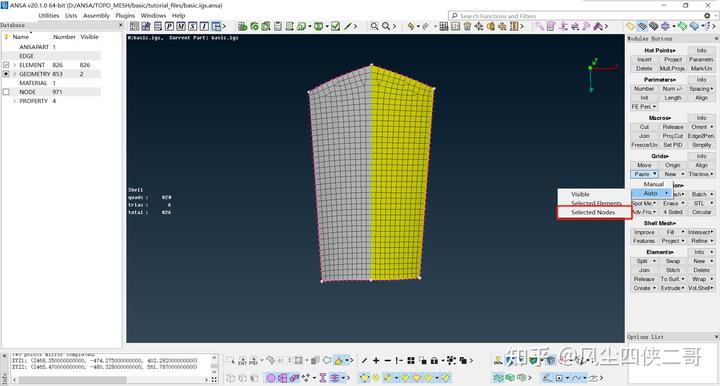Click the lock icon in the bottom toolbar
The height and width of the screenshot is (386, 720).
434,361
